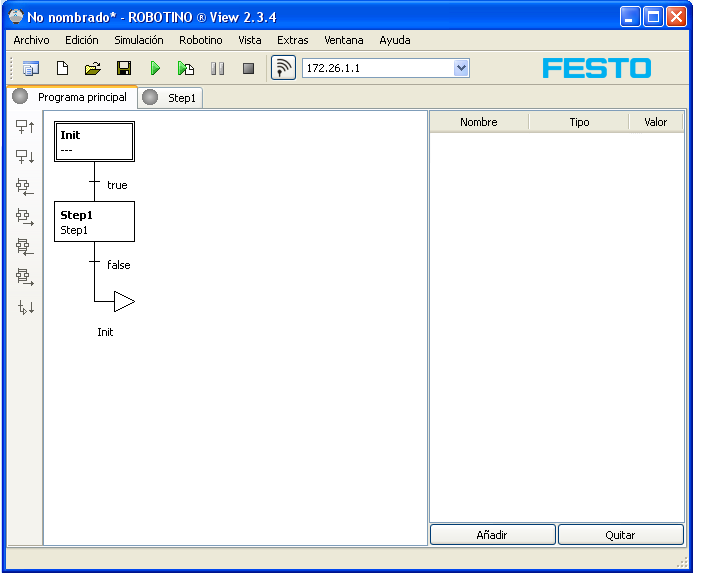This screenshot has width=710, height=574.
Task: Click the Añadir button to add a variable
Action: pyautogui.click(x=492, y=535)
